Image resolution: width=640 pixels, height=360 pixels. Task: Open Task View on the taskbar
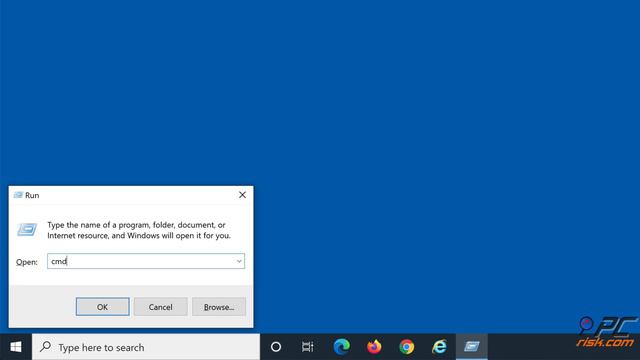click(x=308, y=347)
